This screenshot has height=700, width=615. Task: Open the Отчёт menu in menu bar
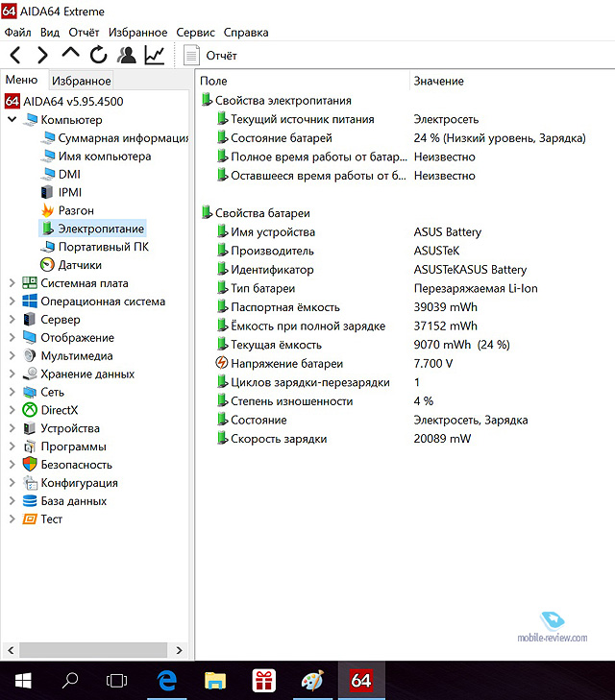click(84, 33)
